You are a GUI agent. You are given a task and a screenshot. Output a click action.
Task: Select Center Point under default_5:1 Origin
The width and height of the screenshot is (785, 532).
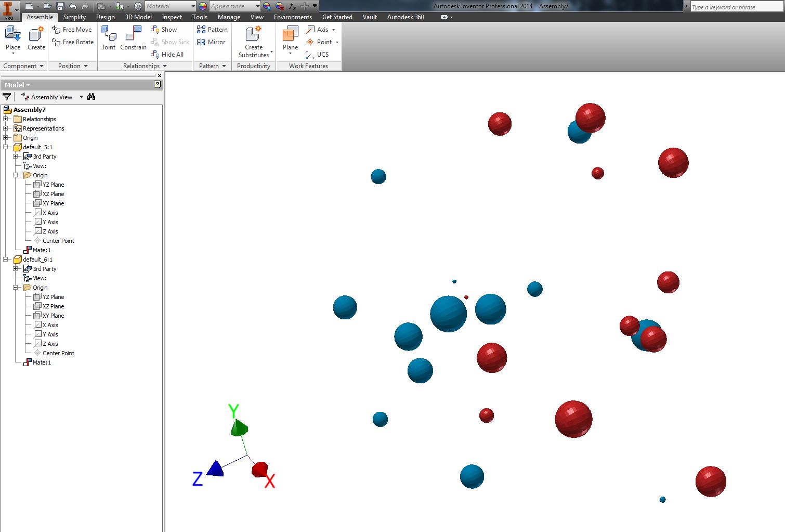(54, 241)
